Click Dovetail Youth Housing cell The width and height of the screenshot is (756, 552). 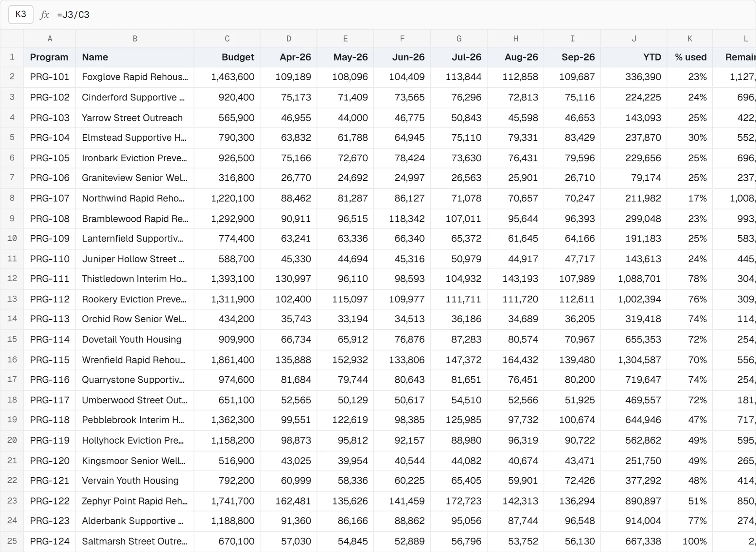click(x=135, y=339)
